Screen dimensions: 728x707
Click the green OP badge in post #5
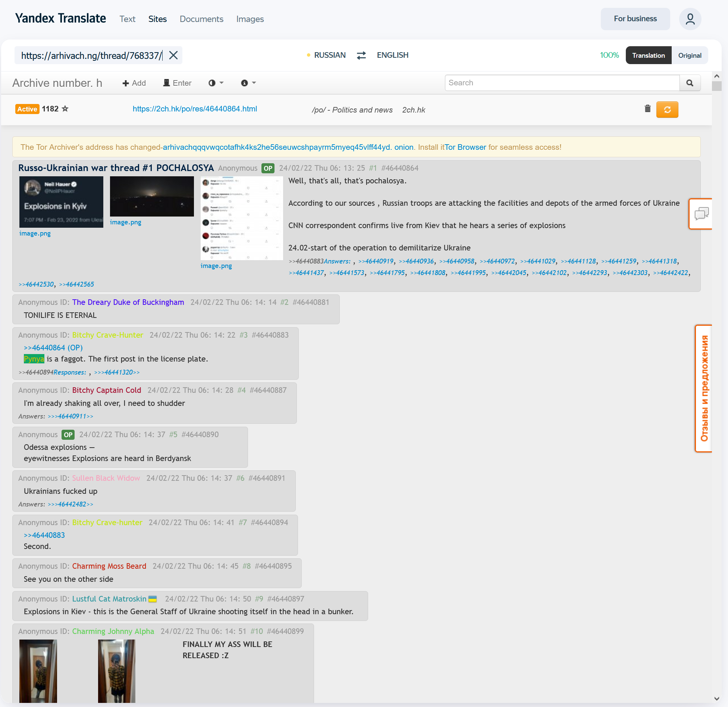tap(68, 435)
